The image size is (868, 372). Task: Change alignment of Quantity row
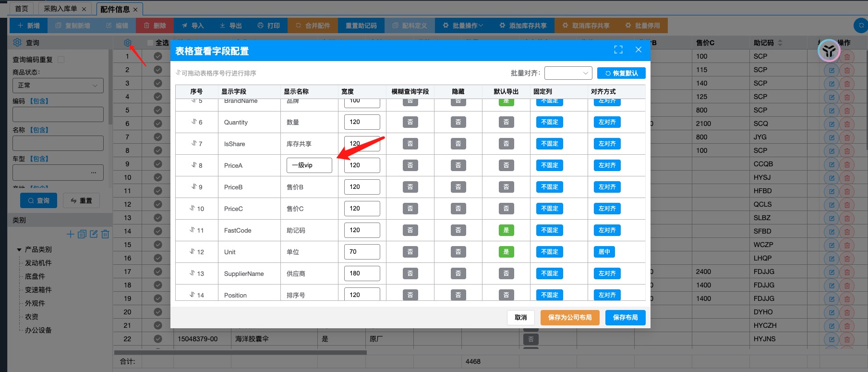607,122
